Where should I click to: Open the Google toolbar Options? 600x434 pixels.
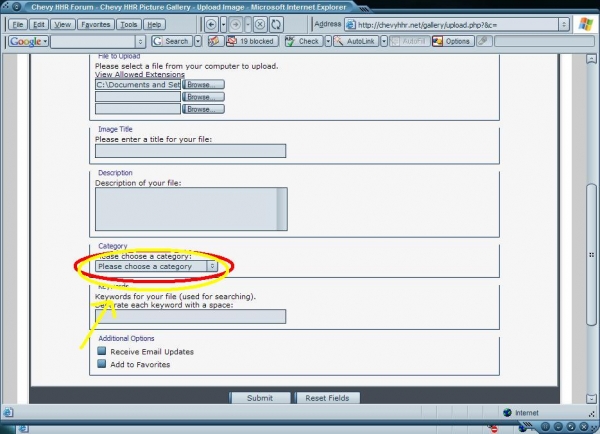[452, 42]
